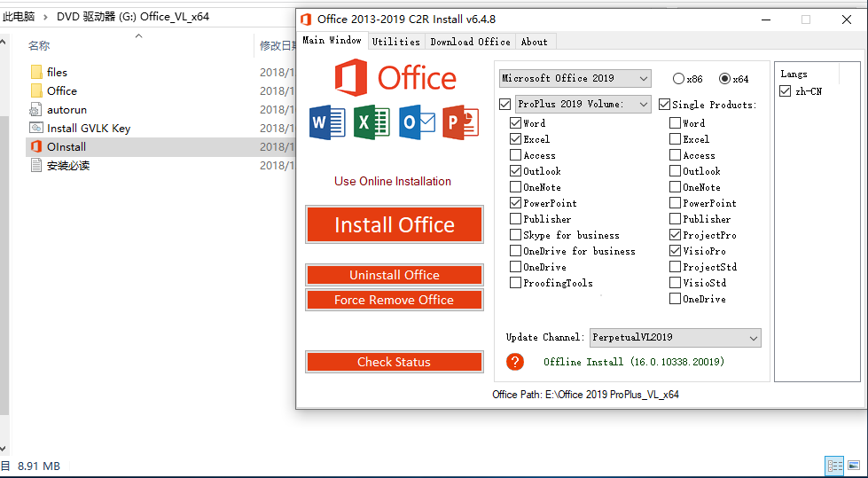Enable Publisher under ProPlus 2019 Volume

click(515, 219)
